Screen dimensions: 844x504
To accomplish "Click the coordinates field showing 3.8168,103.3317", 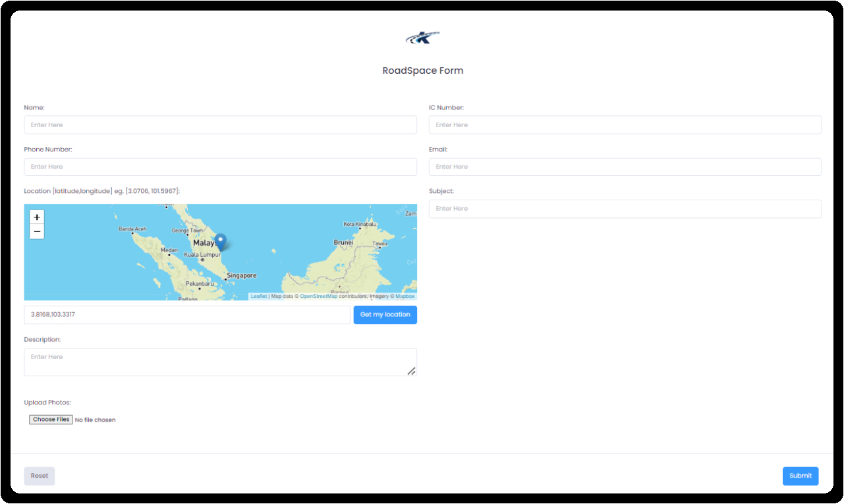I will click(x=187, y=315).
